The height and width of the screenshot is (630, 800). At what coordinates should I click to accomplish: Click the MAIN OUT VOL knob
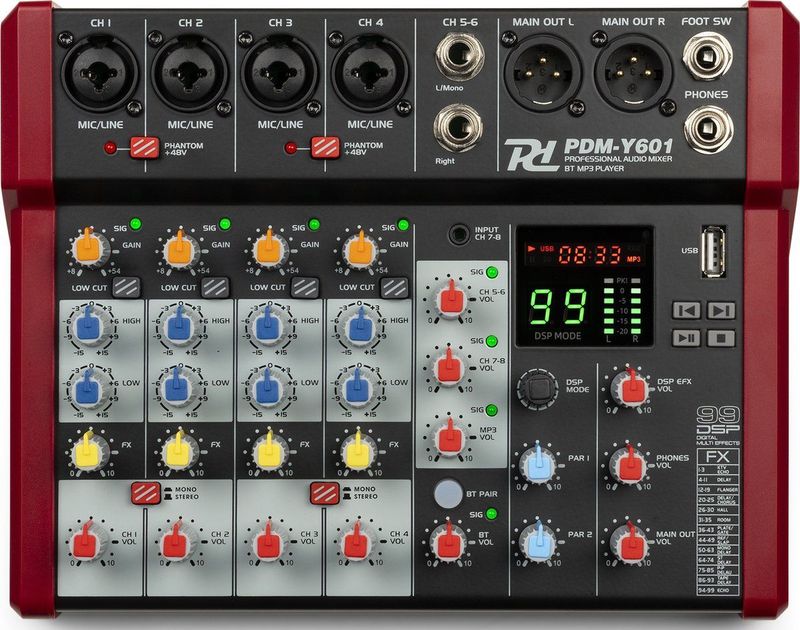[x=629, y=542]
